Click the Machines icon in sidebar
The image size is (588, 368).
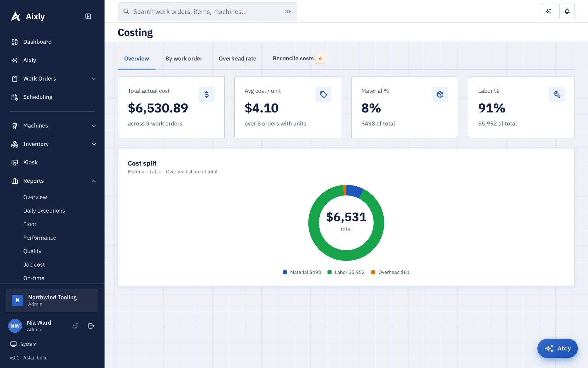(15, 126)
